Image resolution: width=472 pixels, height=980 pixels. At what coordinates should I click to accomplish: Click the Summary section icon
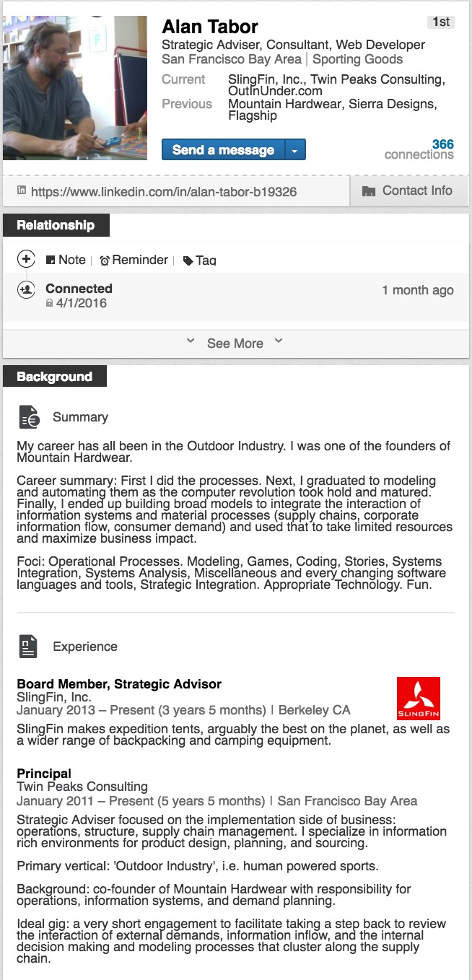tap(29, 417)
